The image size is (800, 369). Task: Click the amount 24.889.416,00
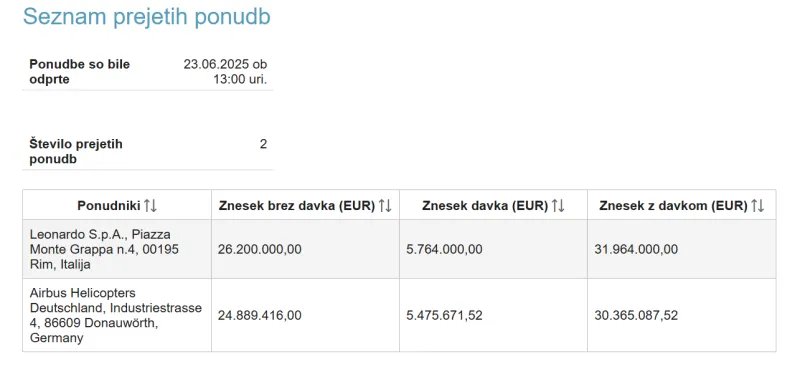pos(260,315)
